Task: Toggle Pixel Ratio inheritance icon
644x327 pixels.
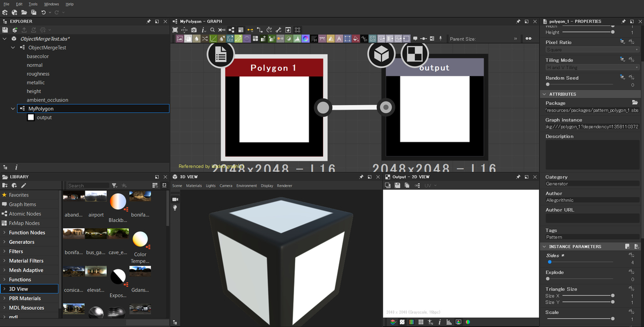Action: [x=623, y=42]
